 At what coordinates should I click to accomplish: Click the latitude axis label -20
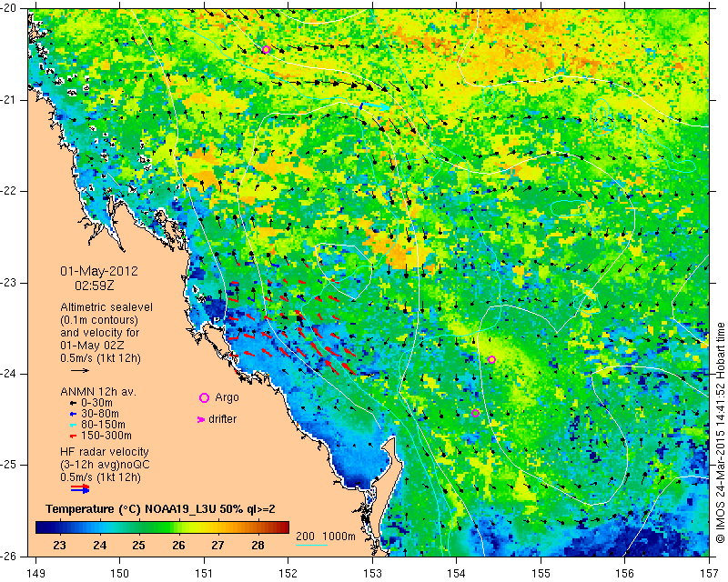pos(9,8)
